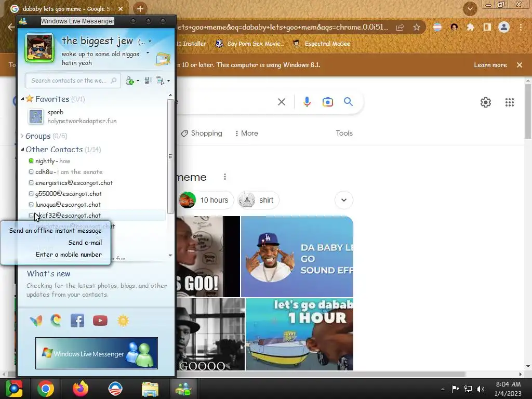The image size is (532, 399).
Task: Click the Tools button in Google results
Action: click(x=344, y=134)
